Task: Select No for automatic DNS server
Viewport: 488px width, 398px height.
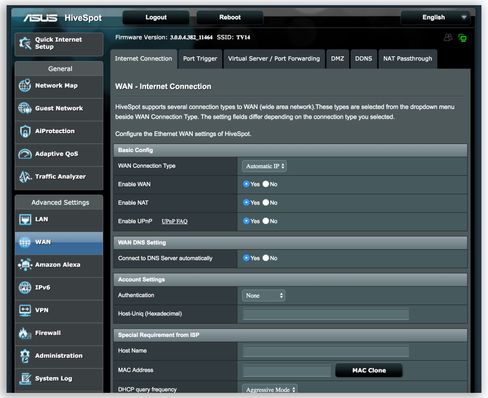Action: pyautogui.click(x=266, y=258)
